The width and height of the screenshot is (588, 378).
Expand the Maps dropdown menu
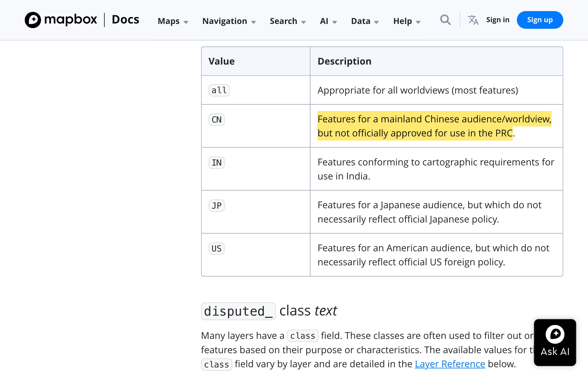point(173,21)
